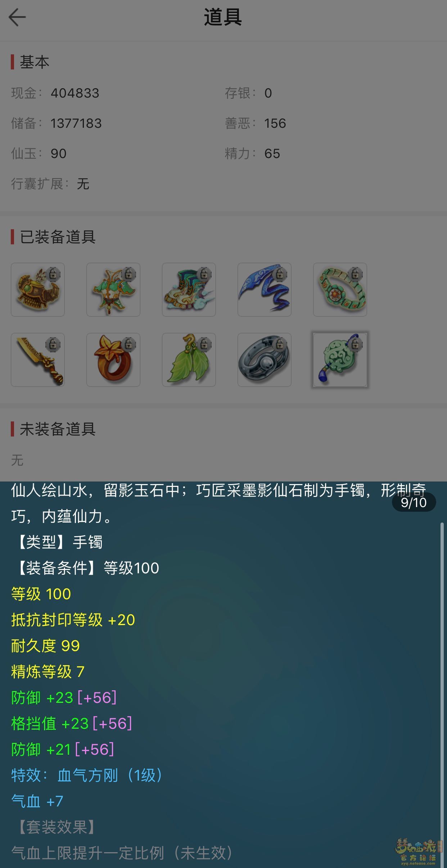Viewport: 447px width, 868px height.
Task: Open the golden blade weapon item
Action: [x=38, y=360]
